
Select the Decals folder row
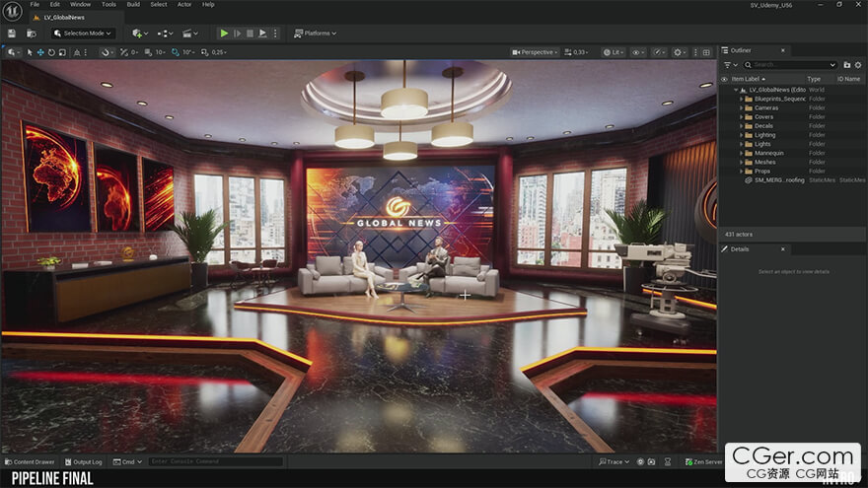[x=793, y=126]
